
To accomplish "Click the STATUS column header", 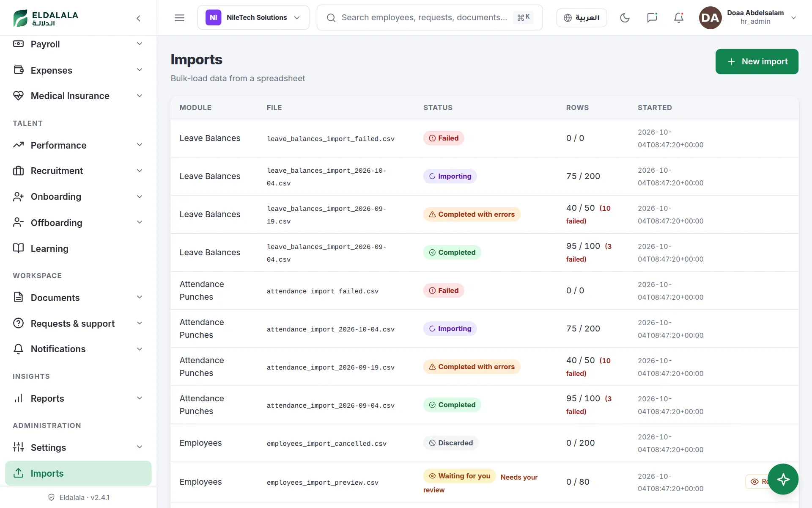I will (438, 108).
